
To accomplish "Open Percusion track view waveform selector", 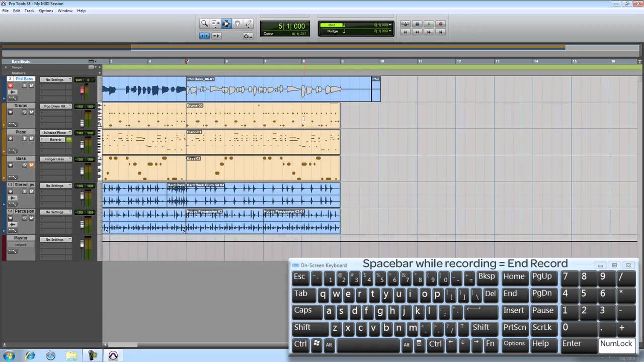I will point(13,224).
